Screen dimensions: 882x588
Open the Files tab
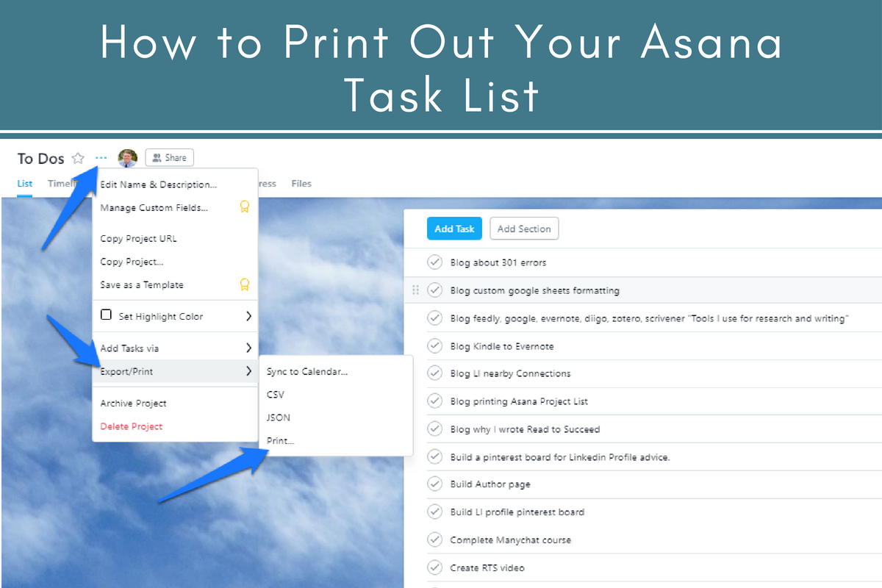click(301, 184)
